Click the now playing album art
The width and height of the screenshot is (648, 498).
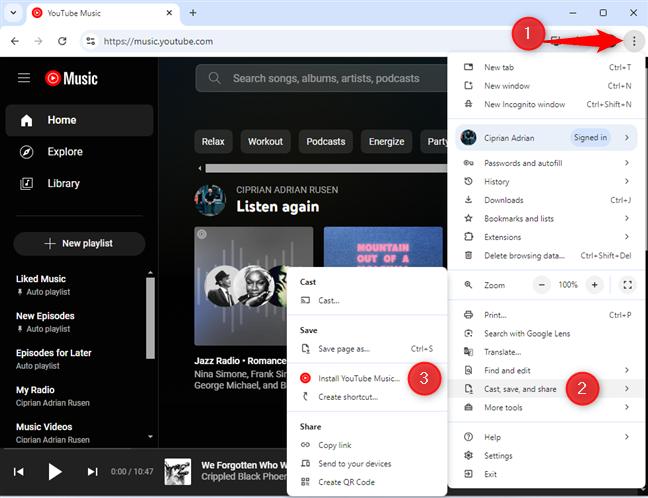178,472
